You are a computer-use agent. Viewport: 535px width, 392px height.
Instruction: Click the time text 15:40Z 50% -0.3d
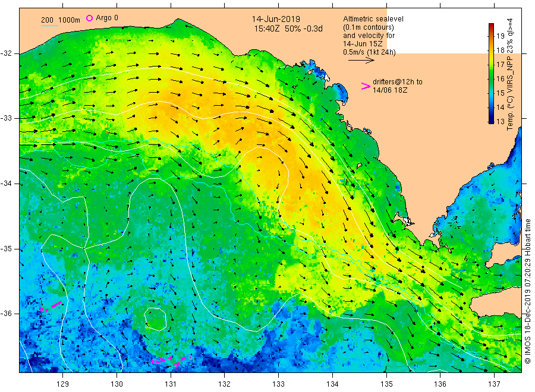288,29
